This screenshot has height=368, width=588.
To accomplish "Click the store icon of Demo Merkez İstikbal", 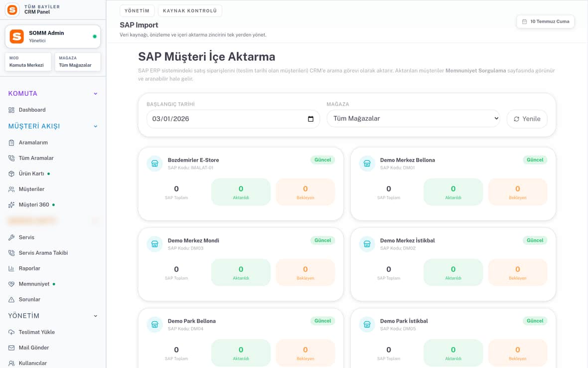I will click(x=367, y=244).
